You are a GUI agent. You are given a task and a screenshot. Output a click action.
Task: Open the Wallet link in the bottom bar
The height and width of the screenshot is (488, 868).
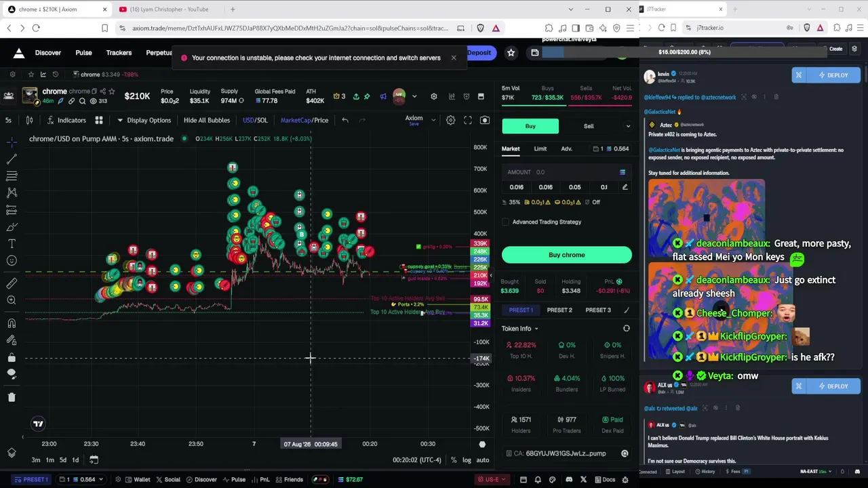(136, 480)
